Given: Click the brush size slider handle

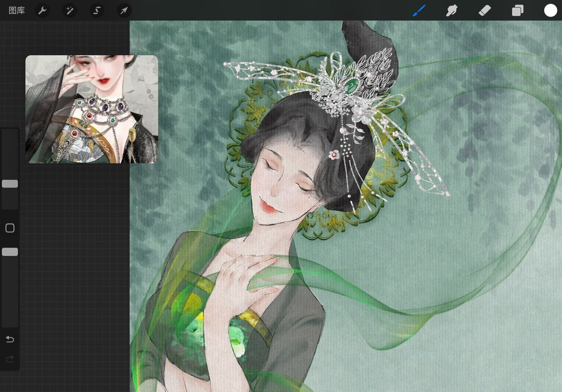Looking at the screenshot, I should coord(10,184).
